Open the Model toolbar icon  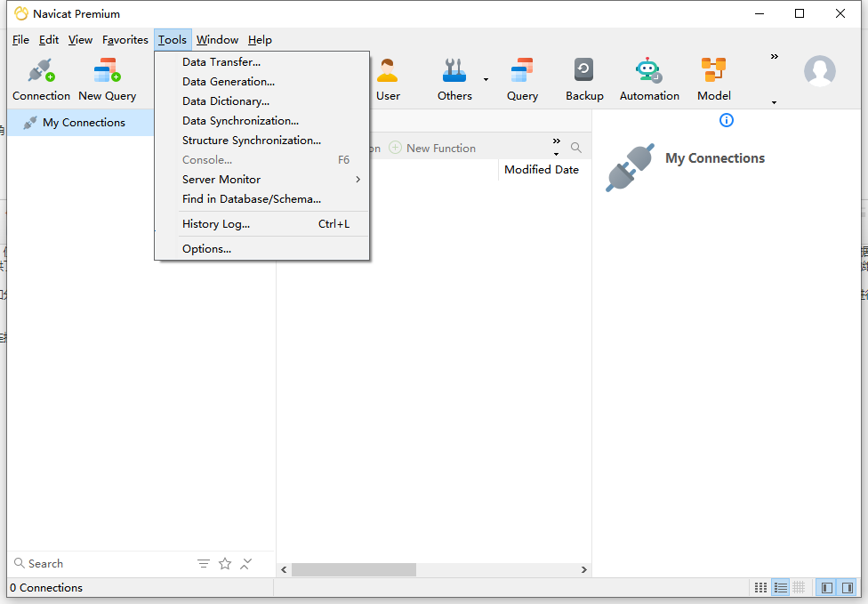point(713,80)
